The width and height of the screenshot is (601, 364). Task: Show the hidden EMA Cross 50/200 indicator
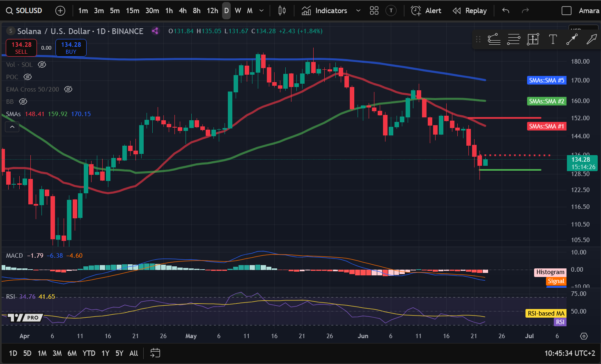click(x=68, y=89)
